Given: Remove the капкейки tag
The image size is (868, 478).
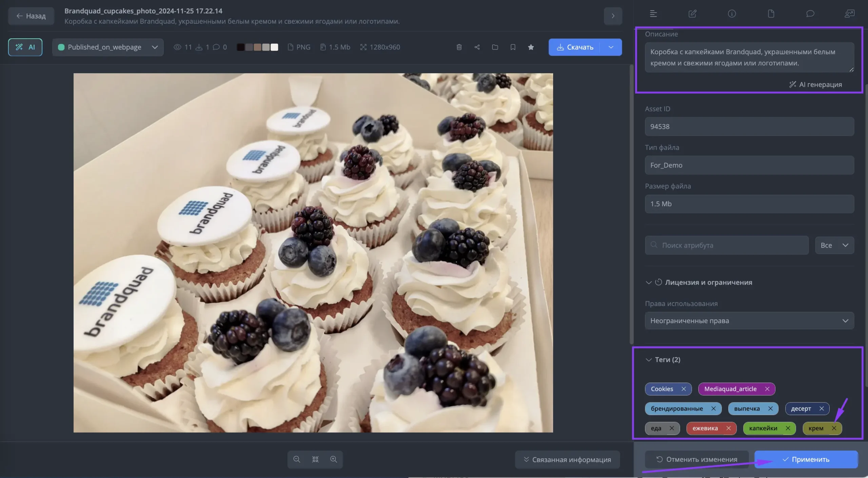Looking at the screenshot, I should pyautogui.click(x=788, y=428).
